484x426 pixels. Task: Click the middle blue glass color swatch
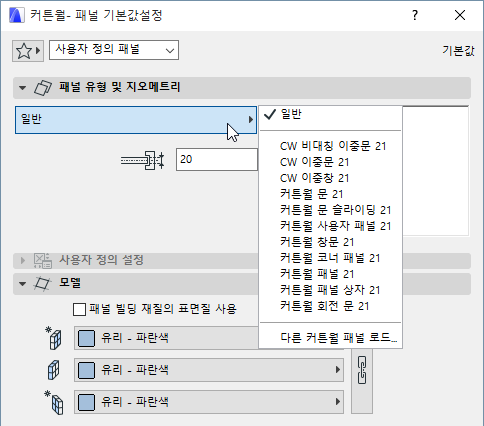coord(86,370)
